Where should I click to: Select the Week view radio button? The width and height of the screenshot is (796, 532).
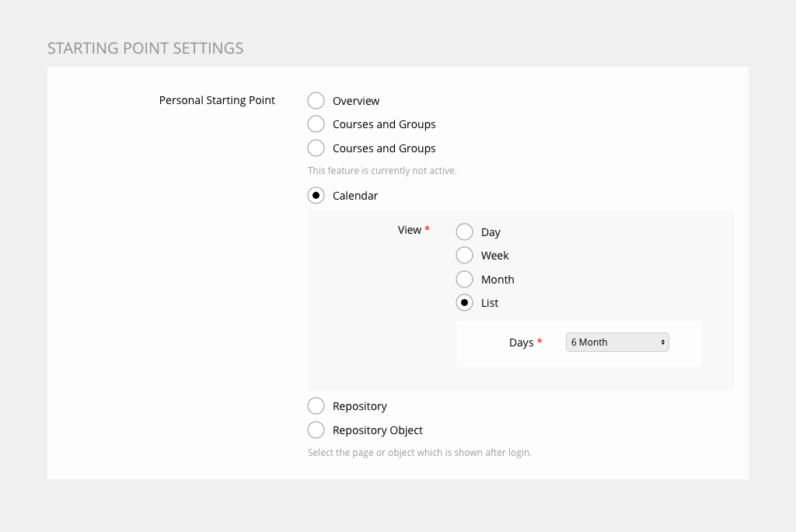pos(464,256)
